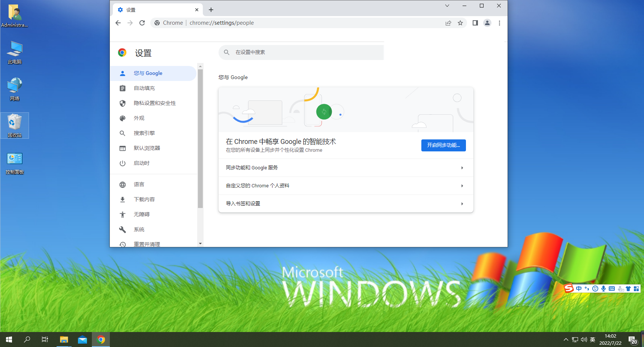The height and width of the screenshot is (347, 644).
Task: Select 此电脑 desktop icon
Action: point(15,52)
